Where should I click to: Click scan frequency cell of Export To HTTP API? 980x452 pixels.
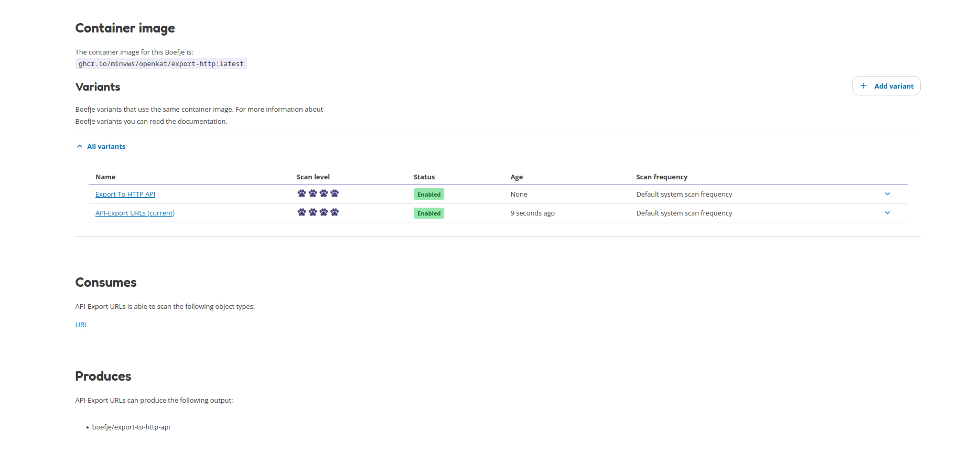point(684,194)
